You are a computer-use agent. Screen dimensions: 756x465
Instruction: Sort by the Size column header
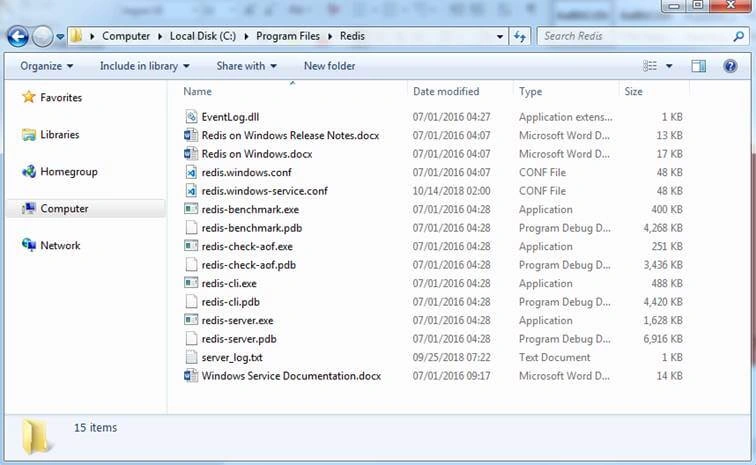(633, 92)
